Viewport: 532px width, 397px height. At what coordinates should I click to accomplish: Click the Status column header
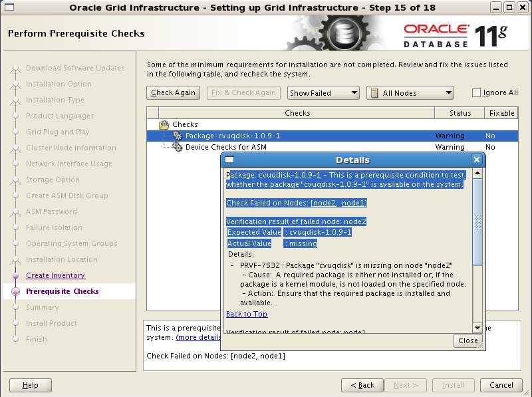[460, 113]
